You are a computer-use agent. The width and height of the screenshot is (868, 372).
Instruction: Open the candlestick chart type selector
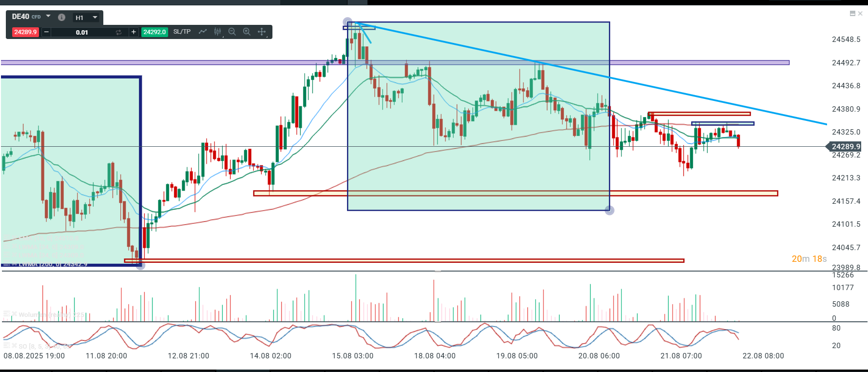pyautogui.click(x=217, y=32)
